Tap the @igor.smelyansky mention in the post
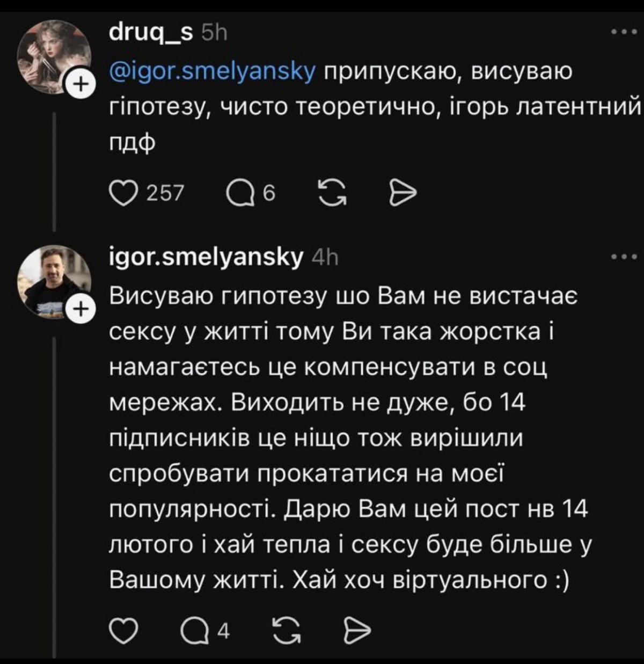Screen dimensions: 644x664 coord(211,71)
